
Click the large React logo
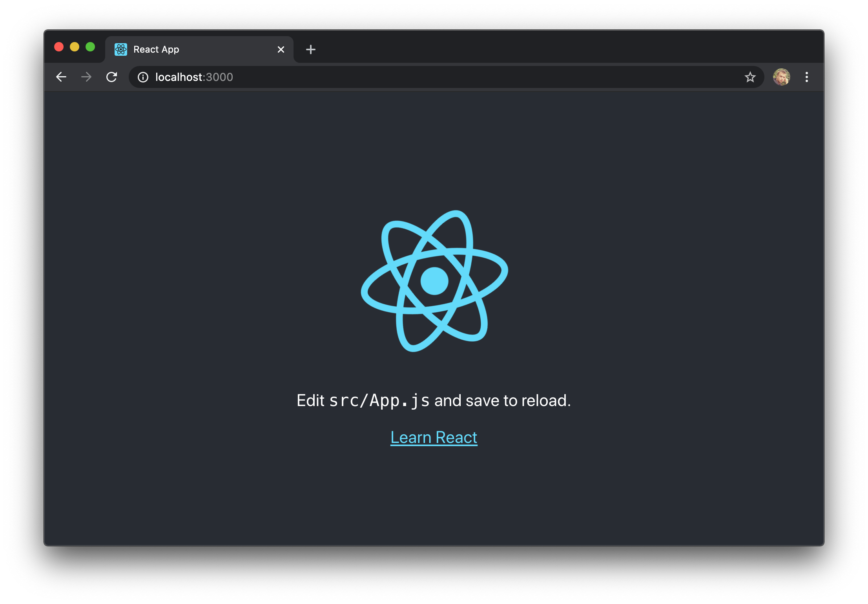434,281
